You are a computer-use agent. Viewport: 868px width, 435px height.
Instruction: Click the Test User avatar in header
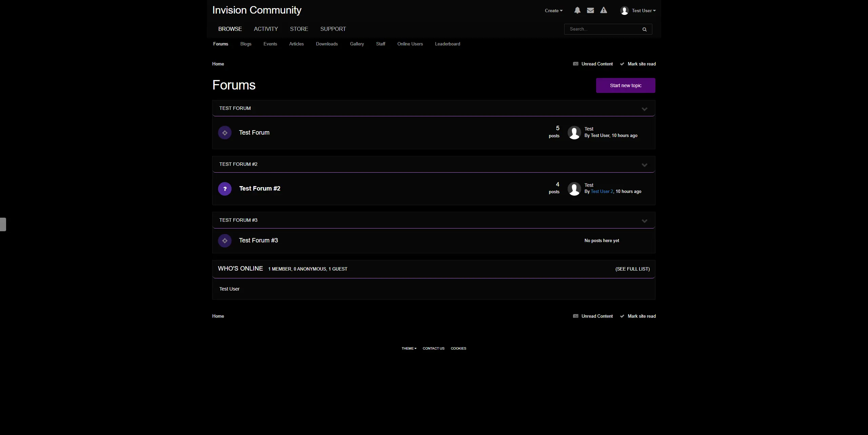(x=624, y=11)
